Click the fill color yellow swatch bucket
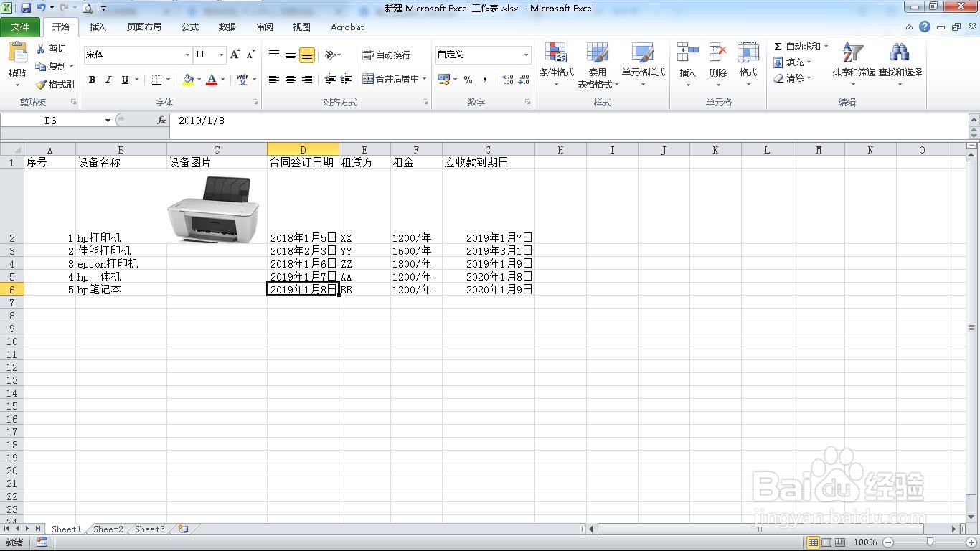Viewport: 980px width, 551px height. 188,80
